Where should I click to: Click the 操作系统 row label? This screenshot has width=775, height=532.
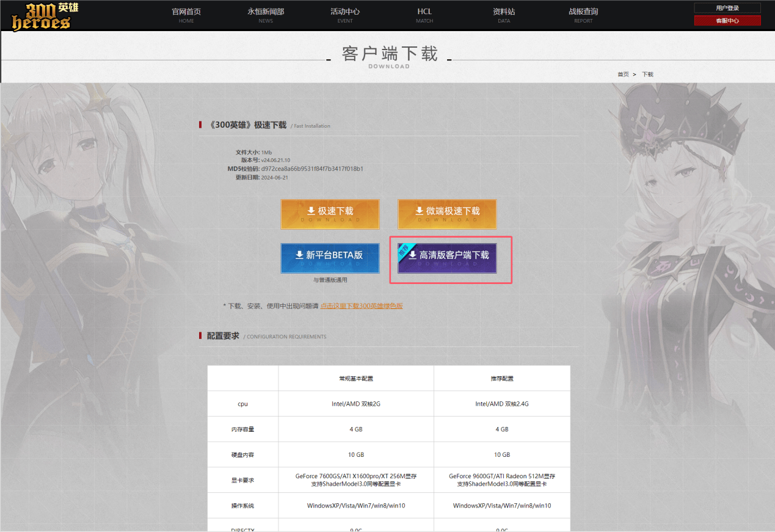(x=242, y=506)
